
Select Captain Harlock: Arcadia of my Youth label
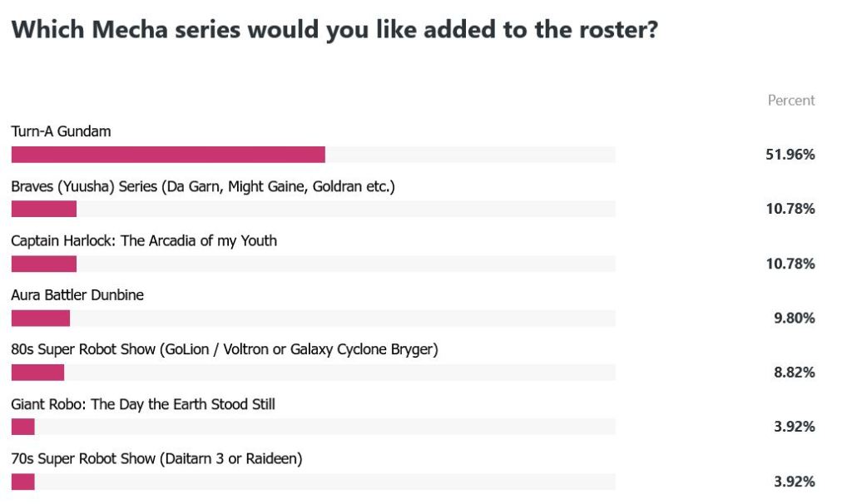(144, 240)
